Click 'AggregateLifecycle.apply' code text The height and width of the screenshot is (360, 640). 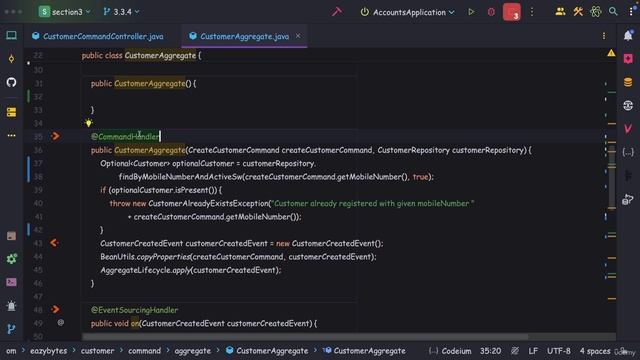click(145, 270)
